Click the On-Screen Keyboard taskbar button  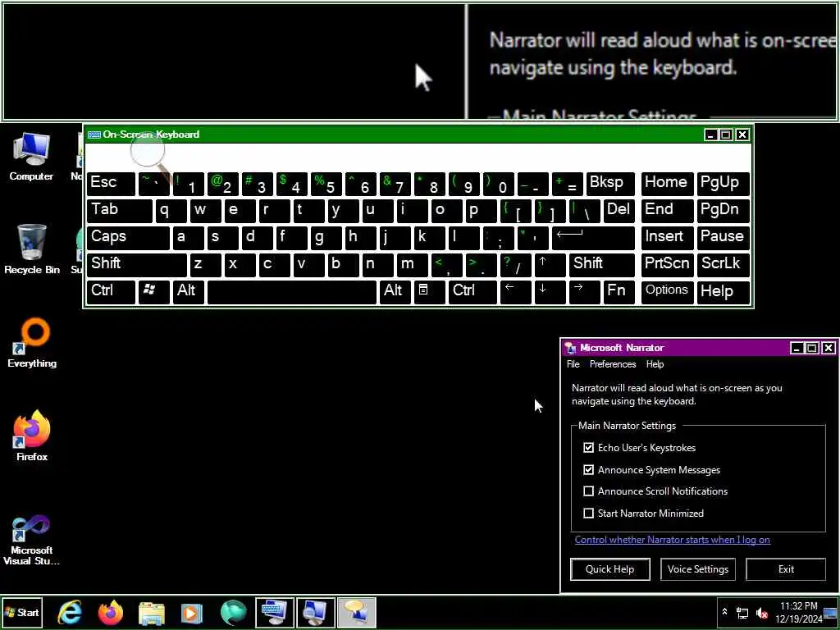[x=274, y=613]
